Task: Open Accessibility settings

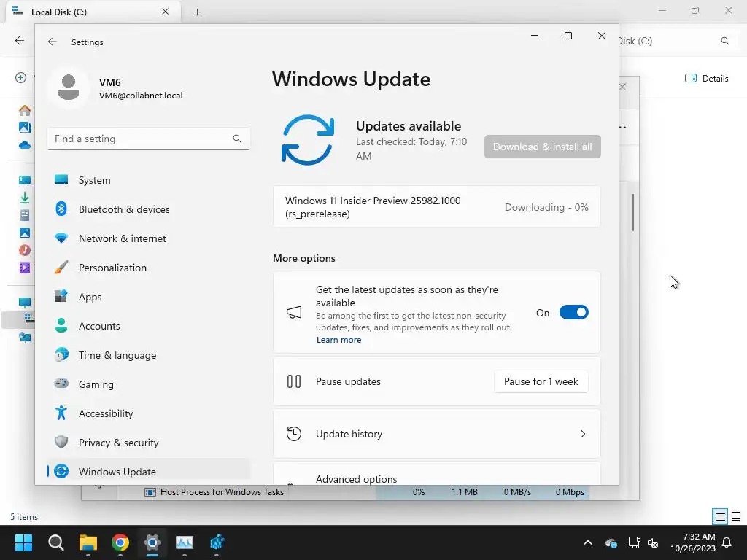Action: (148, 413)
